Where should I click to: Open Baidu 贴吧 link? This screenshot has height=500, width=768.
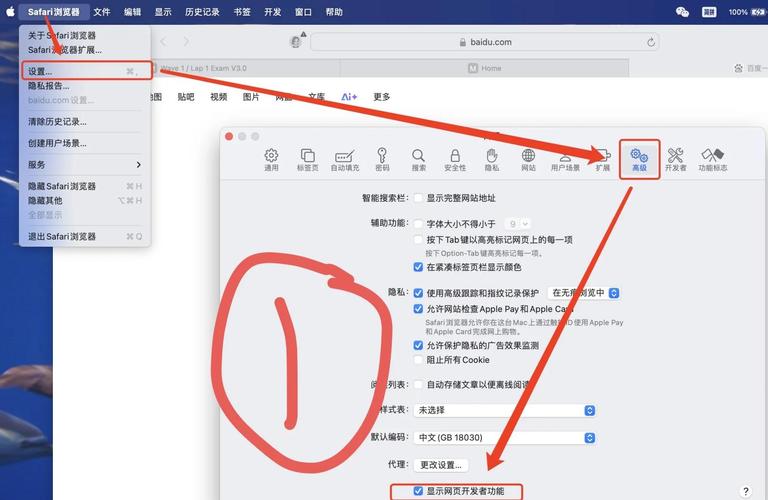(x=186, y=97)
